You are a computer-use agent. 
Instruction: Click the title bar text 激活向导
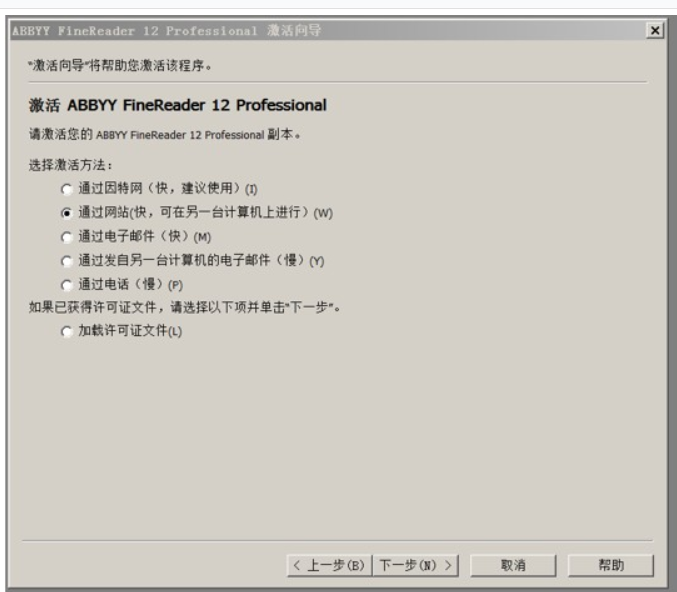click(x=294, y=31)
